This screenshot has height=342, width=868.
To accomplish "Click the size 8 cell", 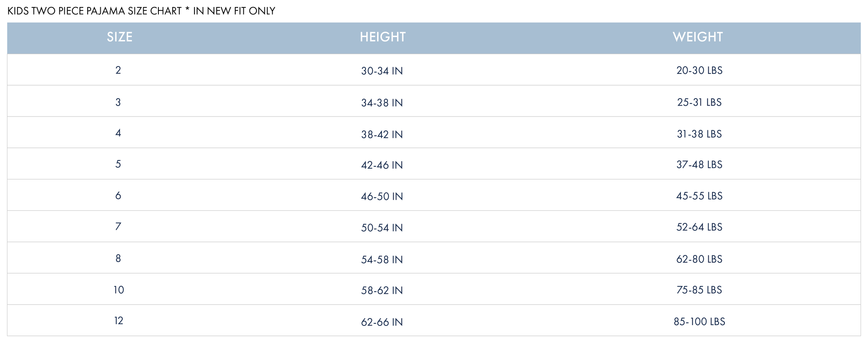I will 118,259.
